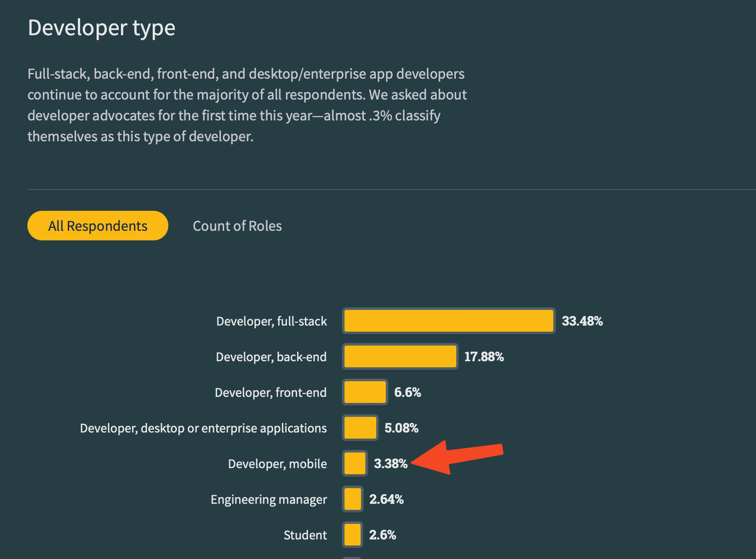Click the Developer, full-stack bar

[x=448, y=321]
